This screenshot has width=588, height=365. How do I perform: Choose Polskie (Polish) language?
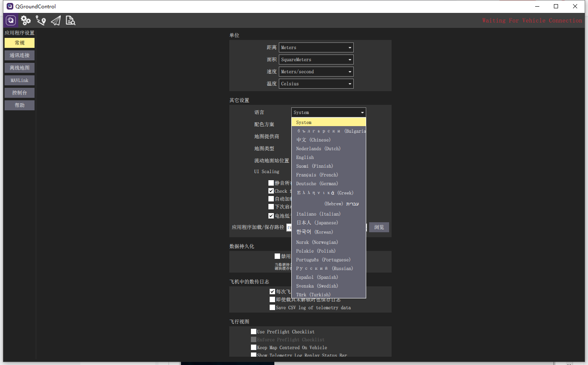click(x=329, y=251)
